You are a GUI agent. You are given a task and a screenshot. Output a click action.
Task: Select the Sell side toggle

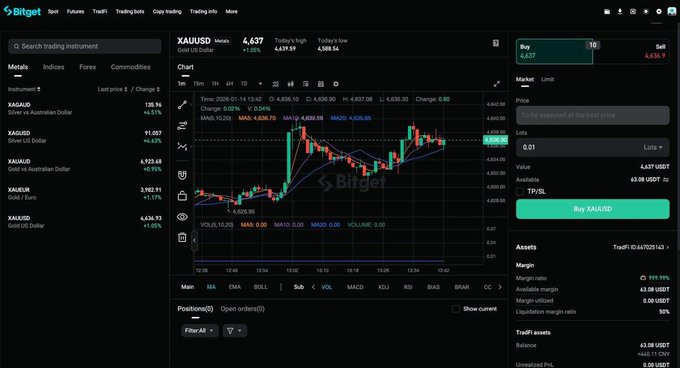click(x=631, y=51)
